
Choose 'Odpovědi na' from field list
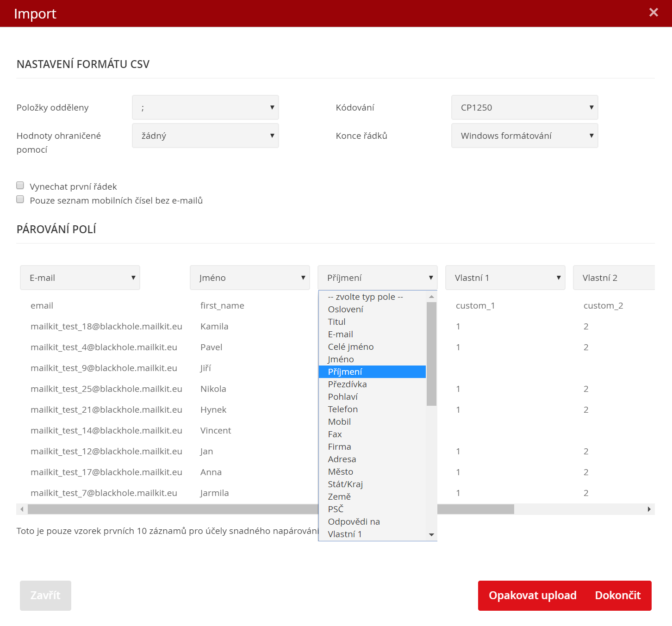[x=372, y=522]
